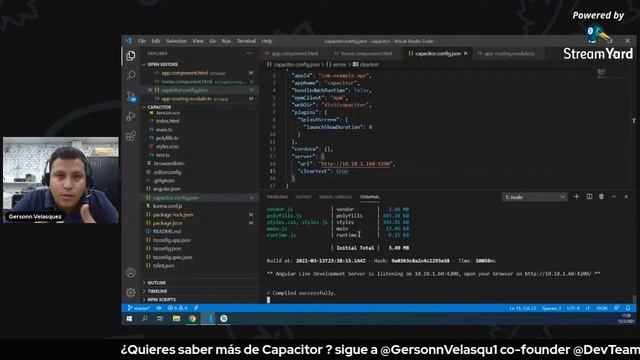Click the synchronize changes icon in status bar
640x360 pixels.
coord(159,308)
